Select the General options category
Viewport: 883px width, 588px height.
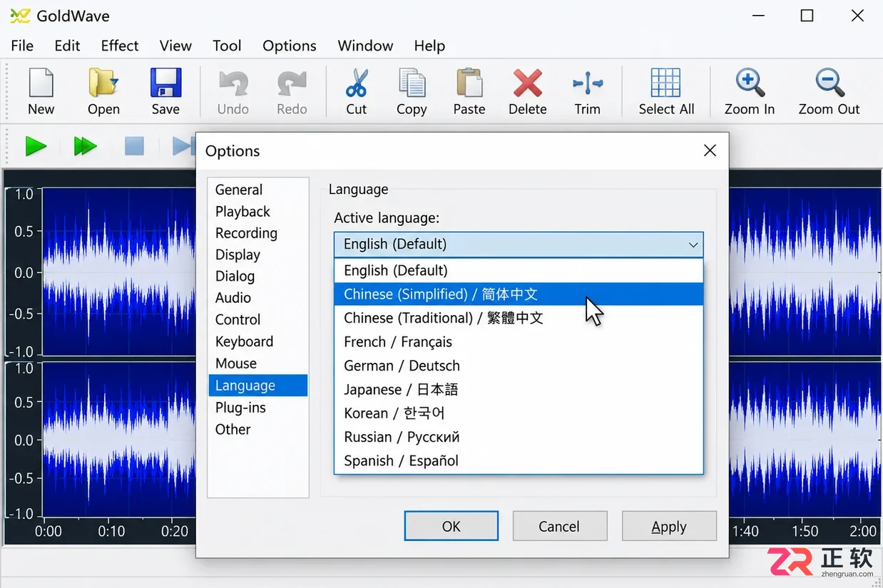coord(258,190)
